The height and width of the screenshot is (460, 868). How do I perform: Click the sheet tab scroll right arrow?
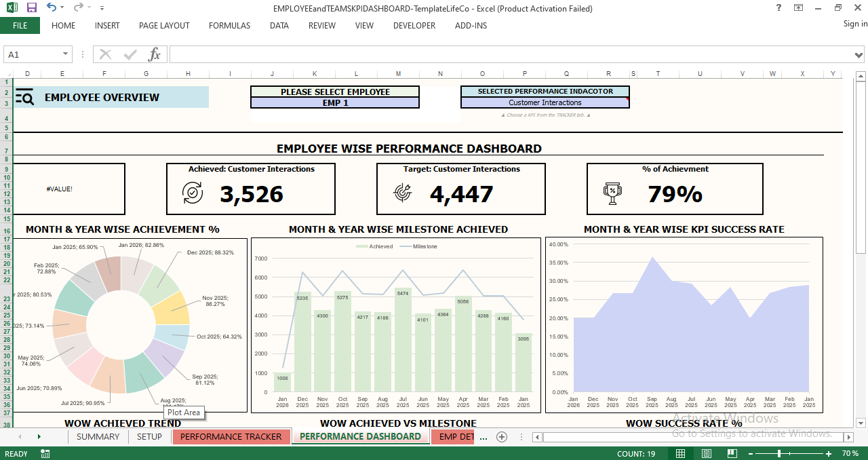(39, 437)
